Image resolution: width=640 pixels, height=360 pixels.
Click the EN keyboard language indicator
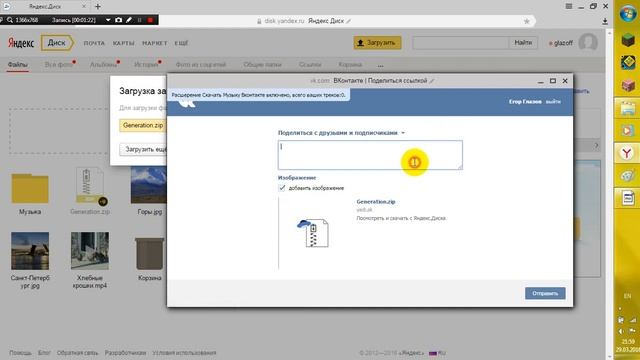point(627,296)
